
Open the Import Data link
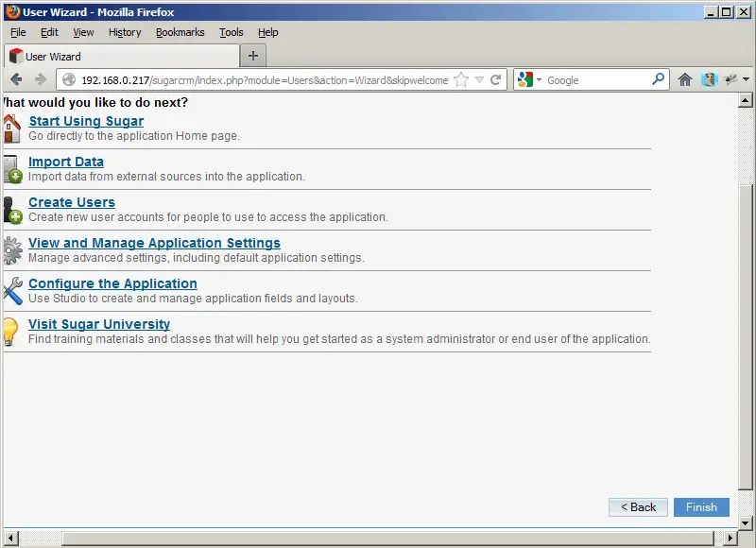66,162
